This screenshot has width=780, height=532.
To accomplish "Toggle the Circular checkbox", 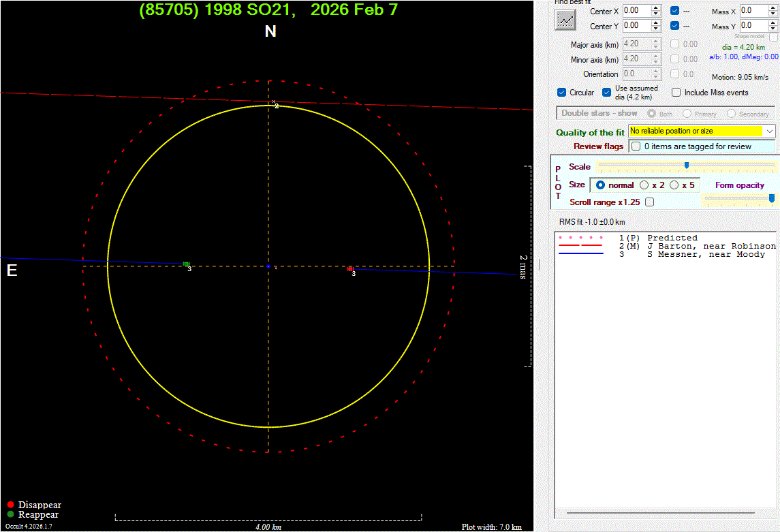I will pyautogui.click(x=562, y=93).
